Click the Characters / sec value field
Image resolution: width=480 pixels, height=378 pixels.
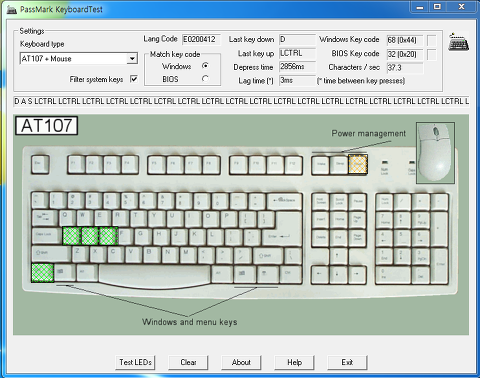[405, 68]
